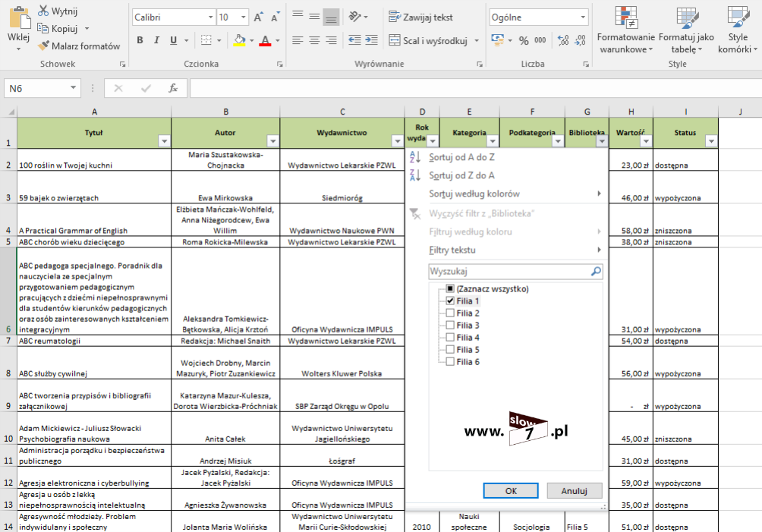Open the Autor column filter dropdown
This screenshot has height=532, width=762.
pyautogui.click(x=273, y=141)
